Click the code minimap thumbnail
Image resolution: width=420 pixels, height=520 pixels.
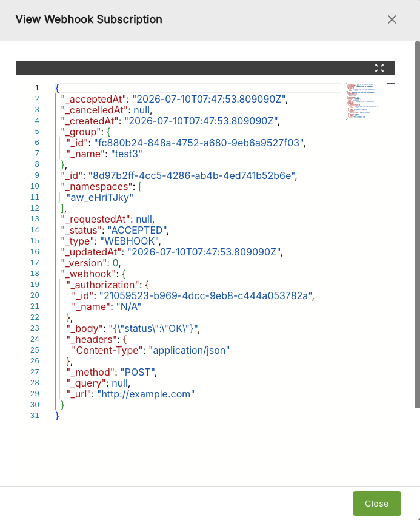[363, 101]
